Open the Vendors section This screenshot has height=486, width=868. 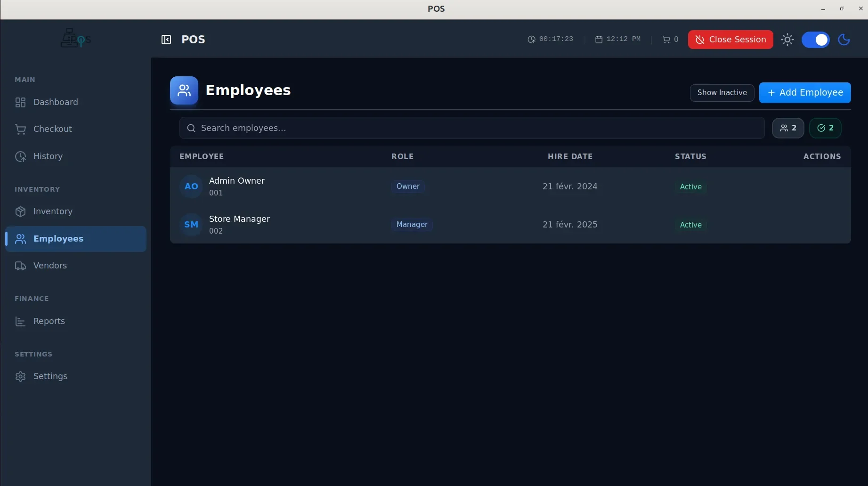point(76,266)
